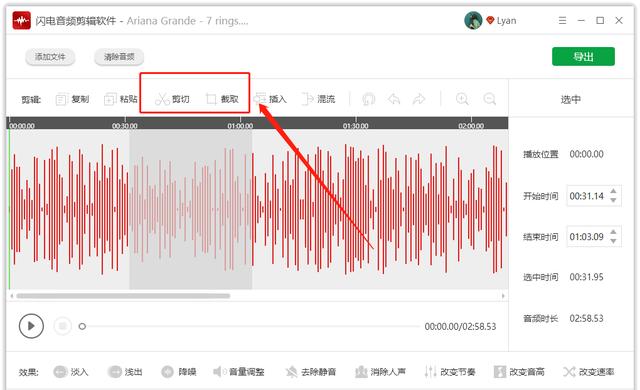Click the green 导出 export button
This screenshot has width=640, height=390.
583,57
